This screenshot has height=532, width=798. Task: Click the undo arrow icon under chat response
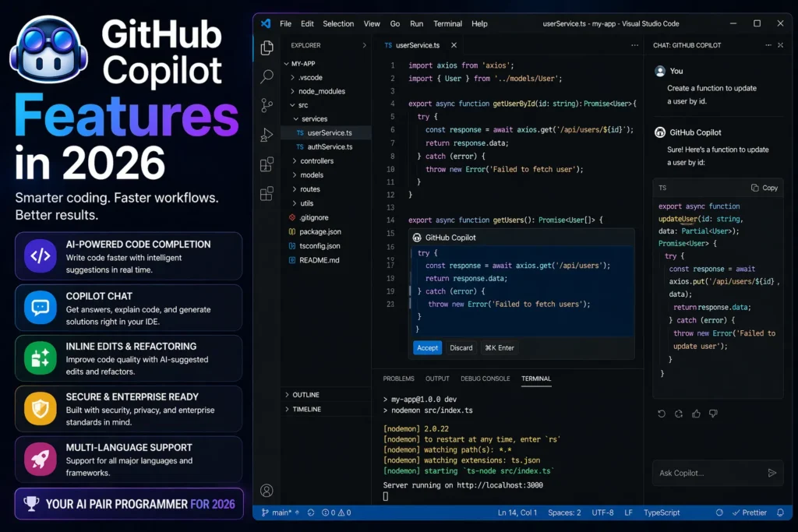tap(662, 414)
